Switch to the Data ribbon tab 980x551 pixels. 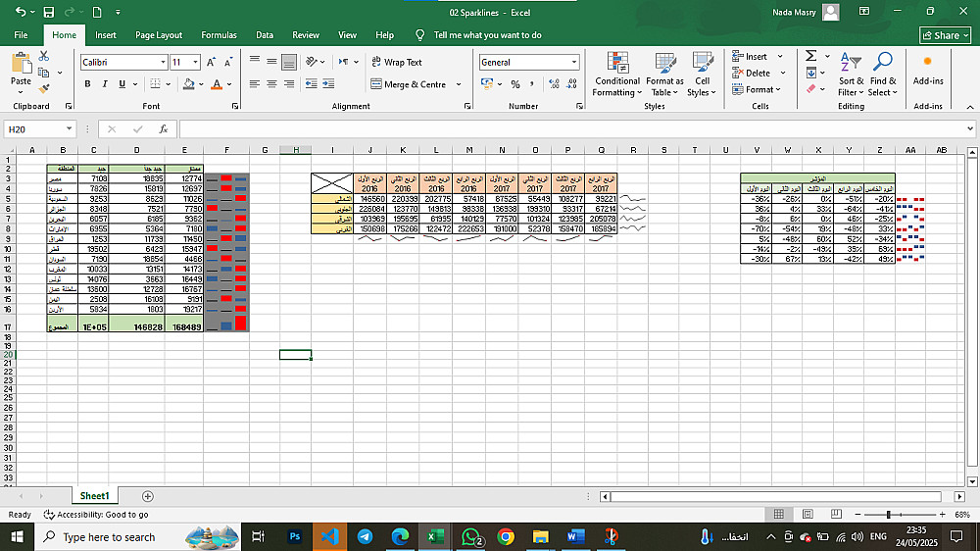coord(265,35)
